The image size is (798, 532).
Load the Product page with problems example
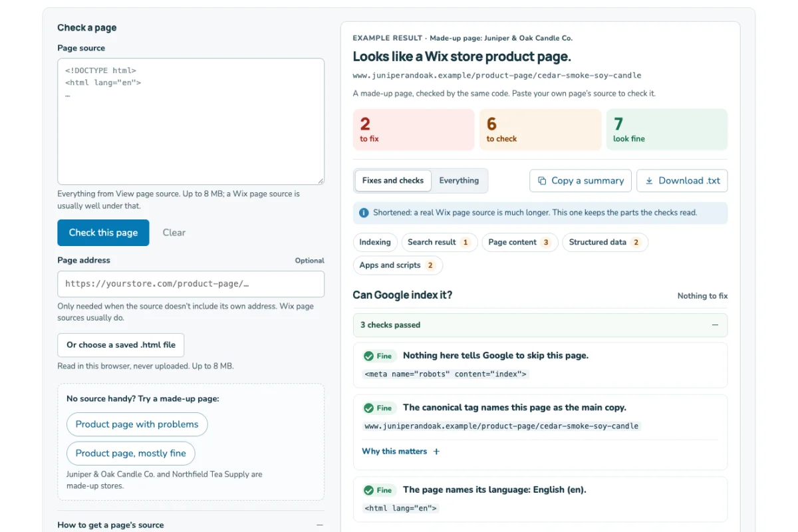pos(137,424)
